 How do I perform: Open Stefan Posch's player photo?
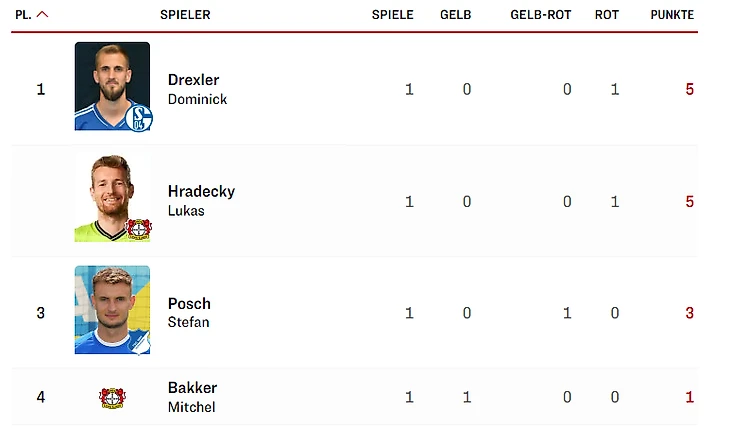112,309
